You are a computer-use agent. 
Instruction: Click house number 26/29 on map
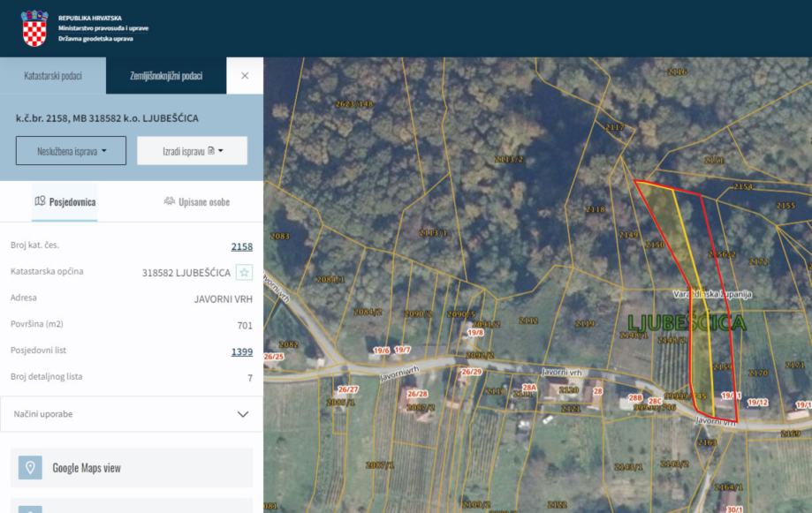[471, 372]
